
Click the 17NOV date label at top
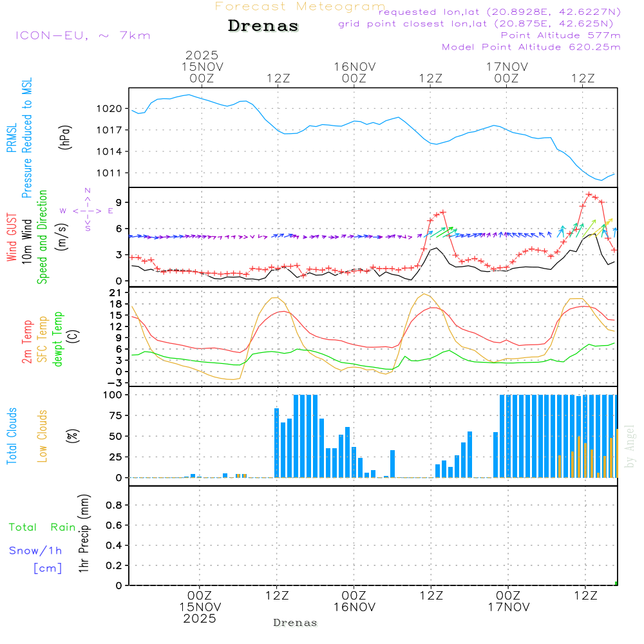point(507,66)
